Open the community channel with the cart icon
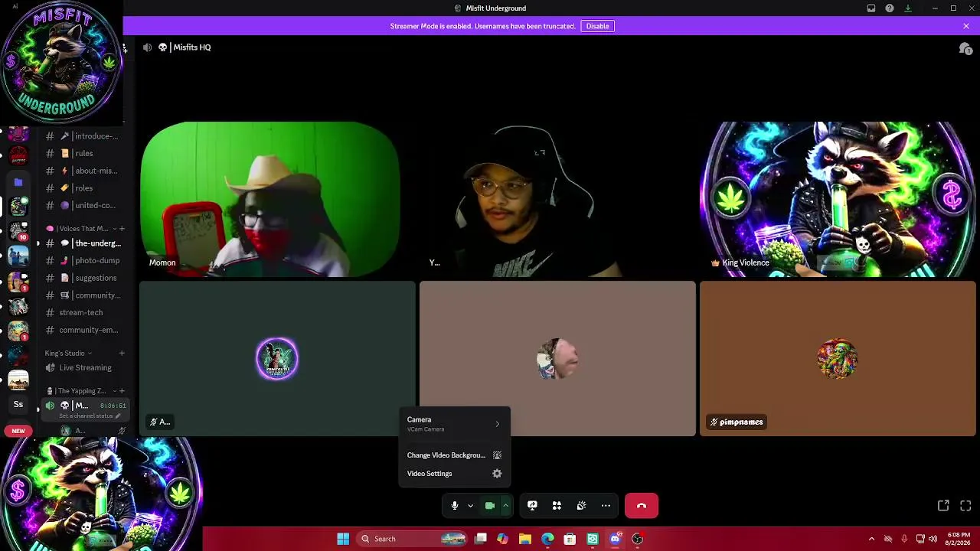The height and width of the screenshot is (551, 980). click(x=84, y=295)
